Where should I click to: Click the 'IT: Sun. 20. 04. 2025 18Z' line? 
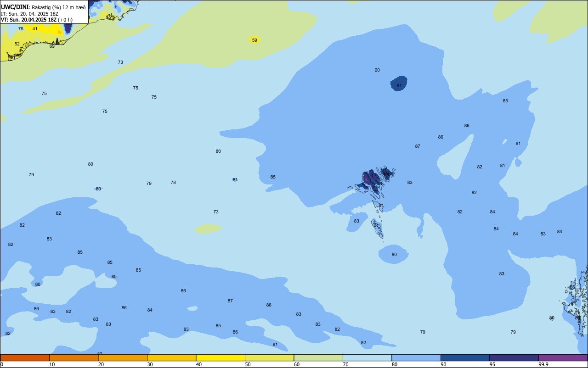29,14
